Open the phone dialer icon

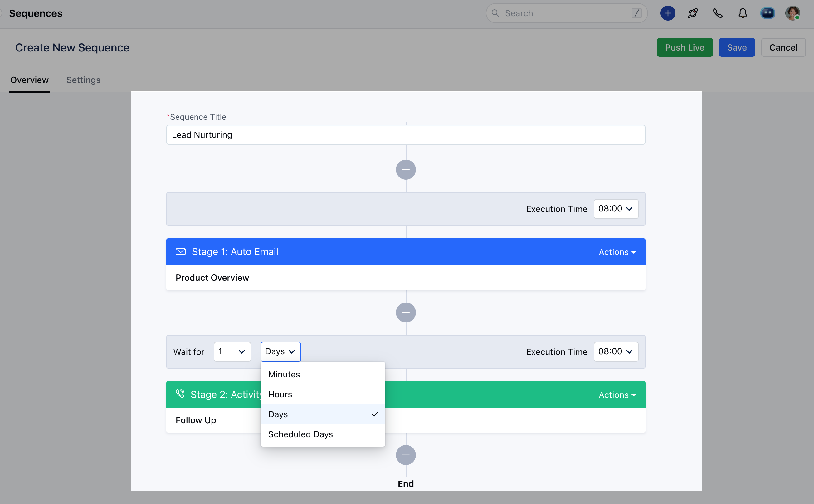pyautogui.click(x=718, y=13)
